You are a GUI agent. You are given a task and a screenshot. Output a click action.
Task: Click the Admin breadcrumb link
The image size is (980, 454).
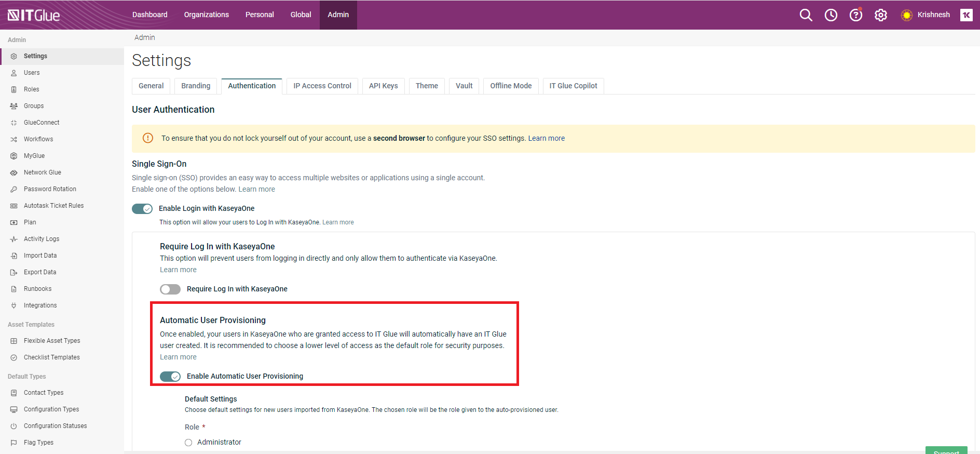[145, 38]
